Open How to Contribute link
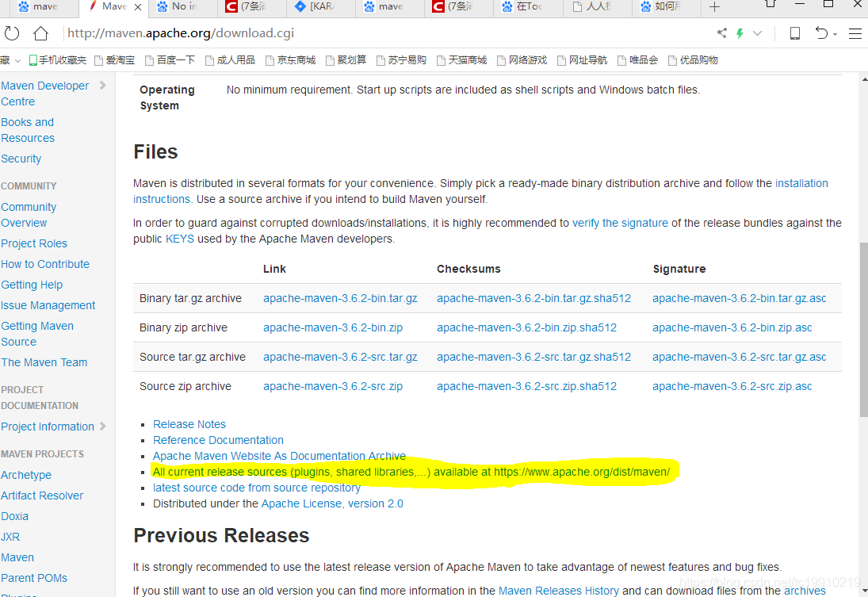The height and width of the screenshot is (597, 868). click(x=45, y=264)
